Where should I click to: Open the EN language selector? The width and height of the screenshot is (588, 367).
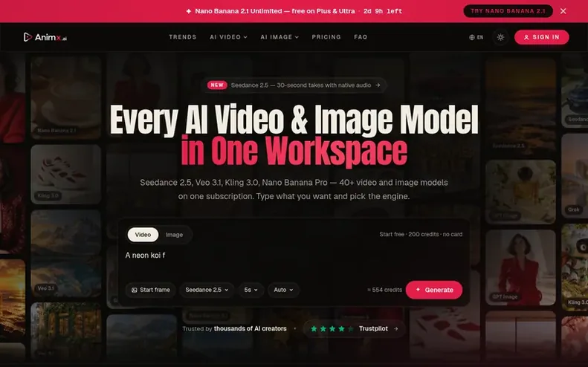476,37
